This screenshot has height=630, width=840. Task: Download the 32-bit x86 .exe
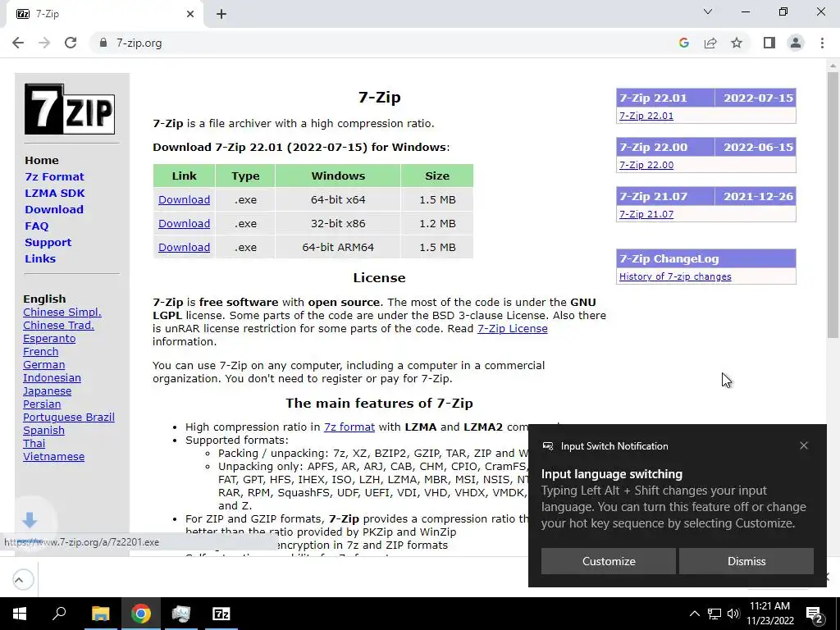[x=184, y=223]
